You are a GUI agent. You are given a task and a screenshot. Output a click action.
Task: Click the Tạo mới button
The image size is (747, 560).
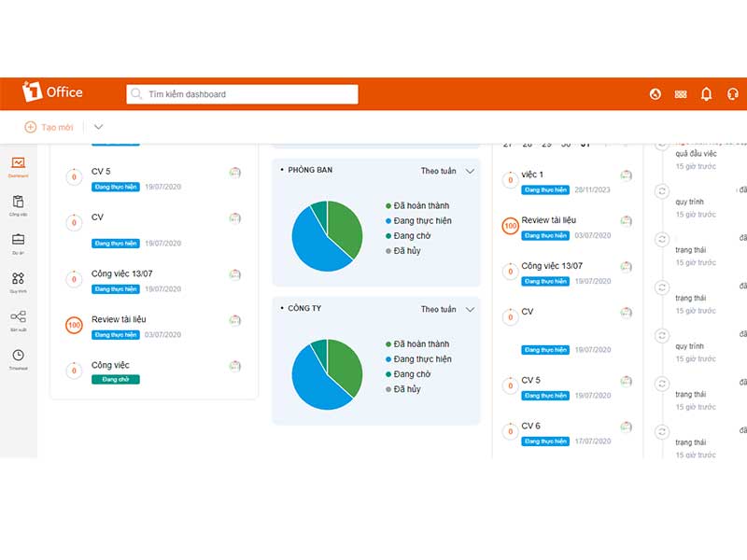[x=49, y=127]
